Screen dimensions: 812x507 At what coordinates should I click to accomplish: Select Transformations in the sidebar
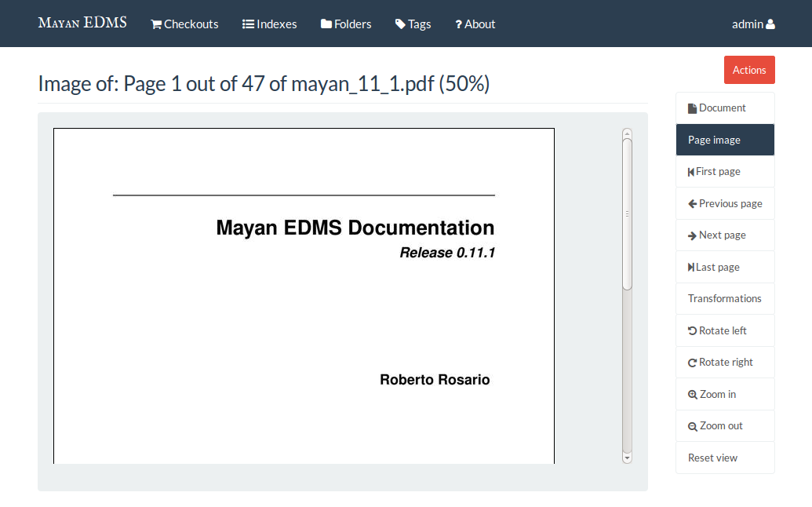click(x=724, y=299)
